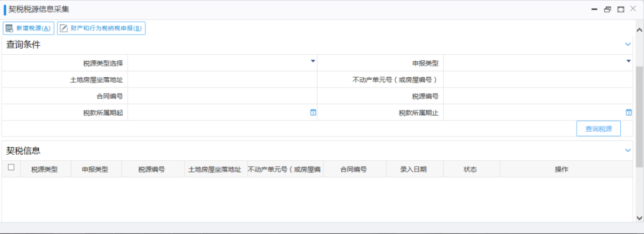Click the 不动产单元号 input field
The image size is (644, 234).
(x=538, y=80)
